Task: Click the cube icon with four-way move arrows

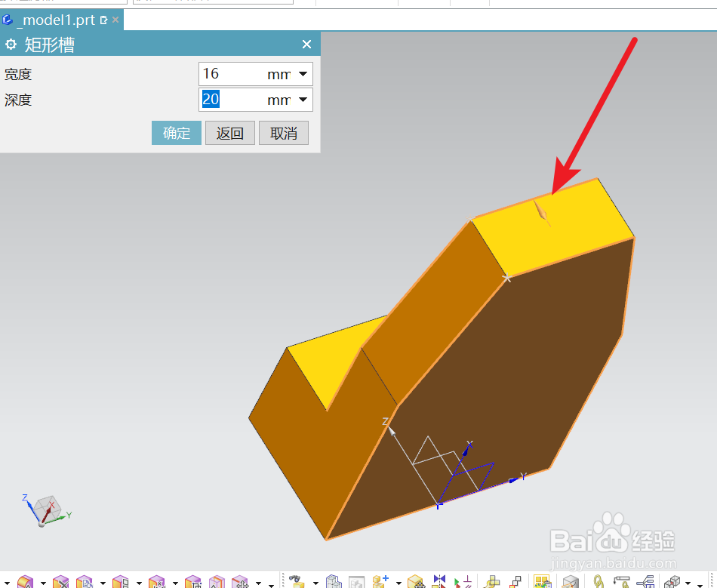Action: [241, 582]
